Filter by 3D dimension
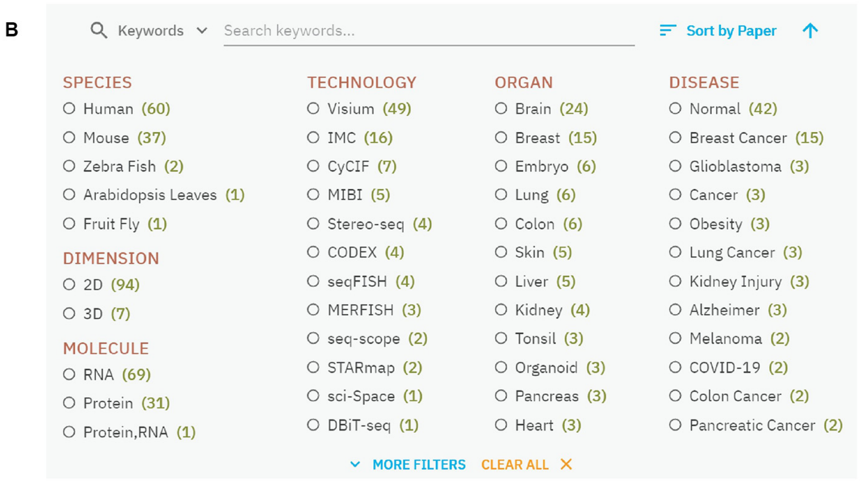 (x=69, y=313)
